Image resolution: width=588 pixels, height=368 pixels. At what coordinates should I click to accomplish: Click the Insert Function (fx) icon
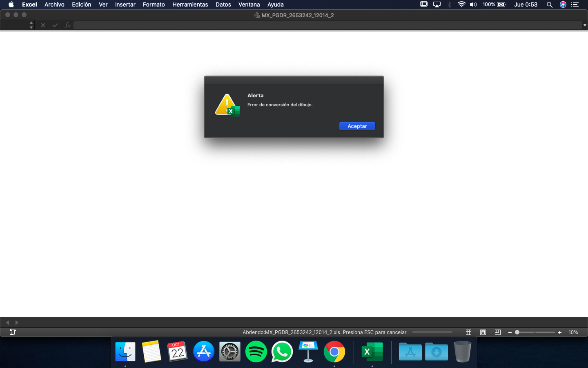[67, 25]
